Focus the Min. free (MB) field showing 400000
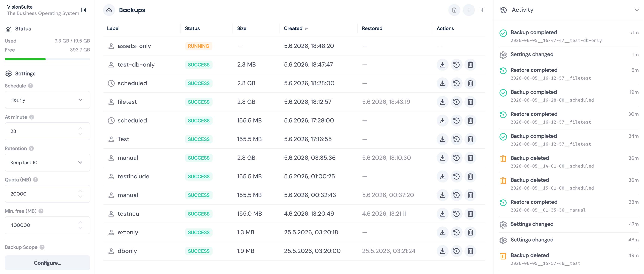Viewport: 644px width, 274px height. point(47,225)
